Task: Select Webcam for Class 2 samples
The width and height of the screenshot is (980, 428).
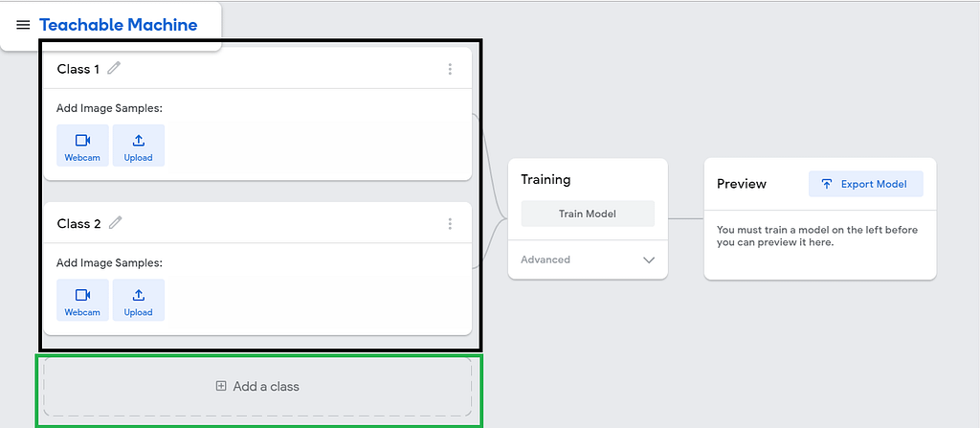Action: coord(82,300)
